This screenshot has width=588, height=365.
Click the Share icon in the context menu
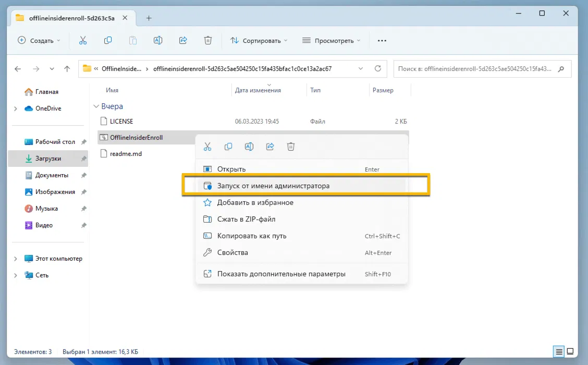point(270,147)
